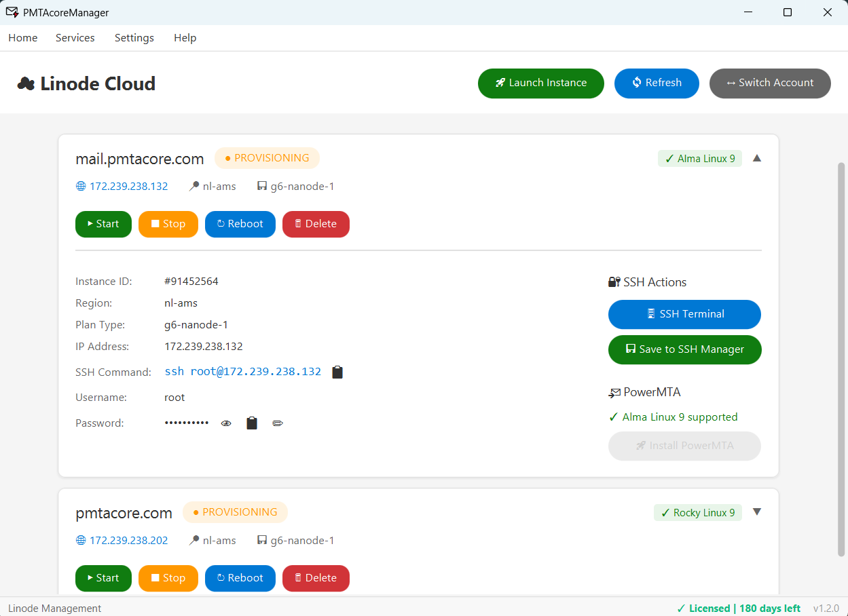The image size is (848, 616).
Task: Click the PMTAcoreManager title bar app icon
Action: (x=13, y=12)
